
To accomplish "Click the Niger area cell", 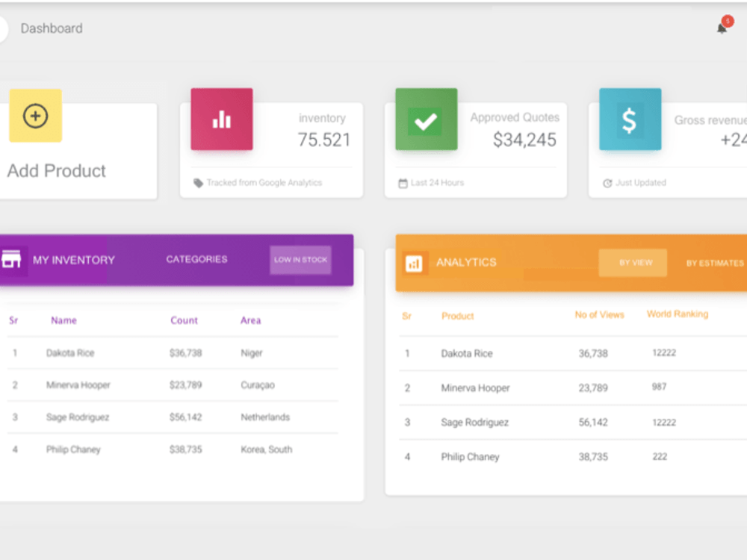I will point(252,353).
